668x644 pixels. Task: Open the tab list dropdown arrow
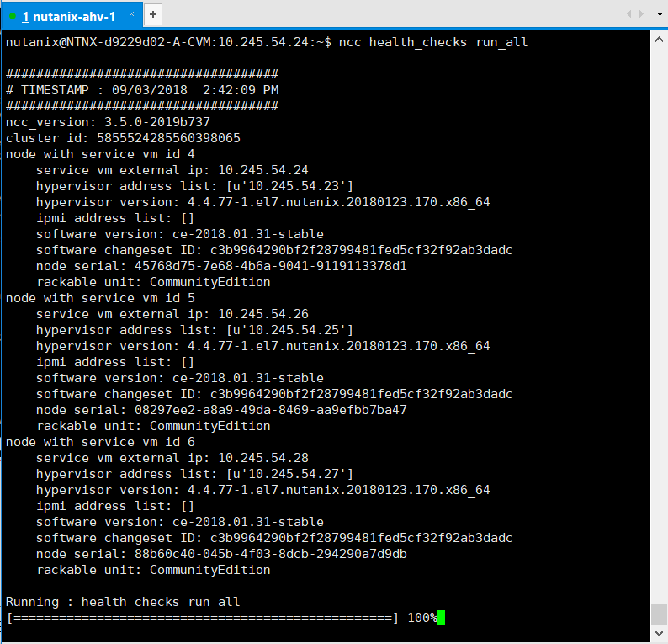point(660,14)
